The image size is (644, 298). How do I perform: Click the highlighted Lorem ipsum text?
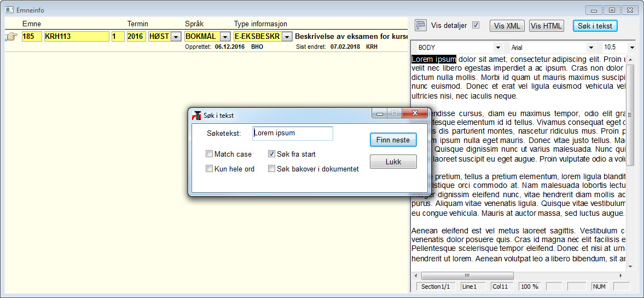(x=434, y=59)
